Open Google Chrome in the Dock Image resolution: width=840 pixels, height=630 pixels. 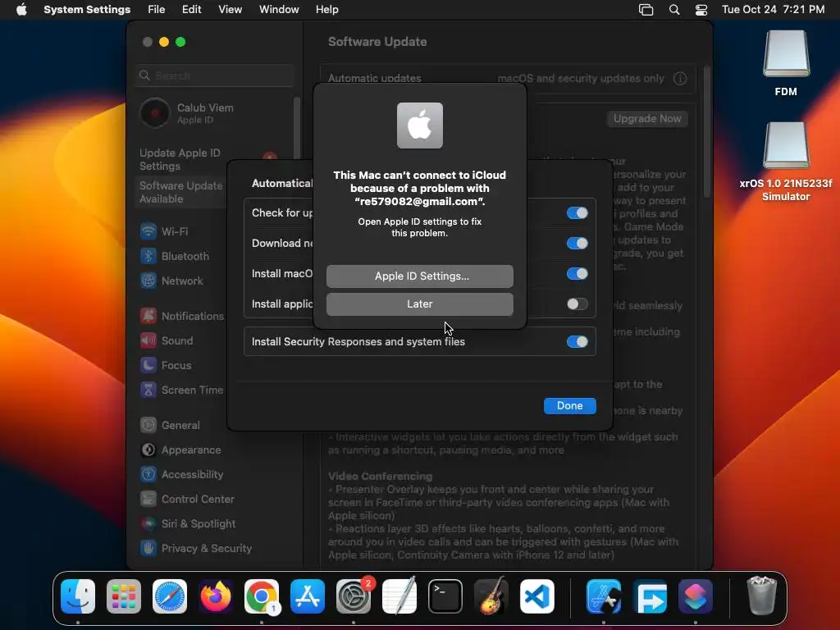tap(262, 596)
